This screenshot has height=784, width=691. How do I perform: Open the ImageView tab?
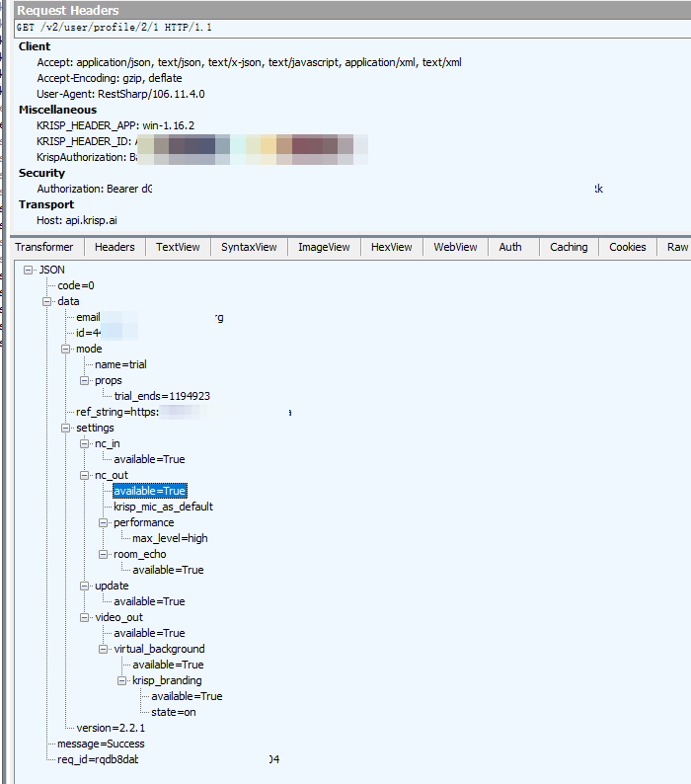(x=324, y=247)
